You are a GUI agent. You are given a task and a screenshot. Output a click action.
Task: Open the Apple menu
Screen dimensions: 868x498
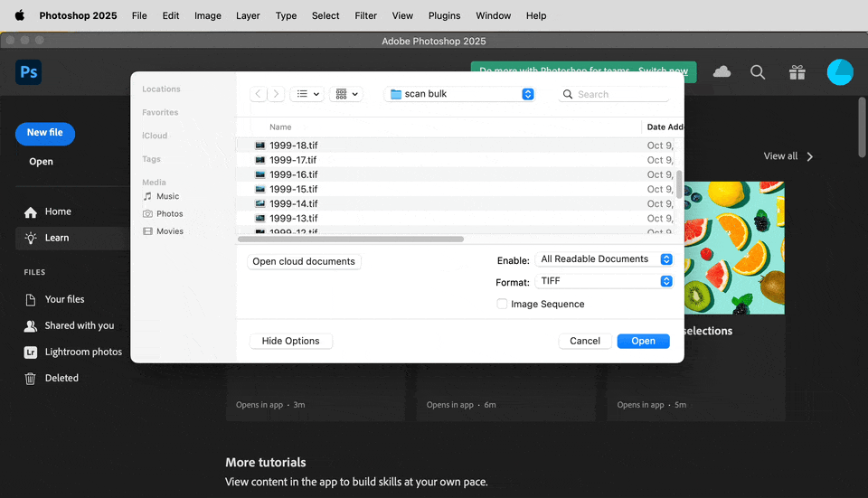pos(19,15)
